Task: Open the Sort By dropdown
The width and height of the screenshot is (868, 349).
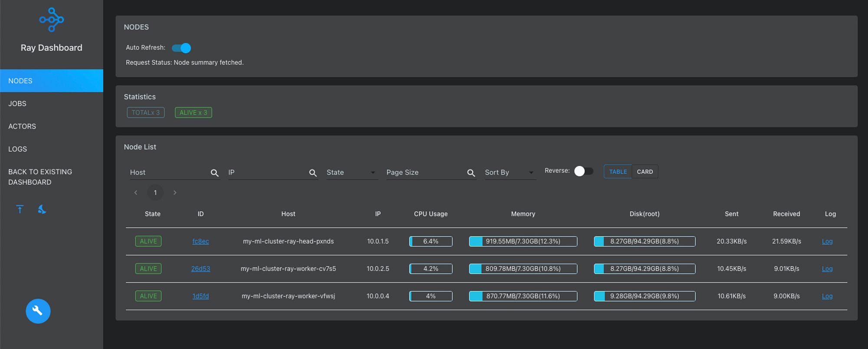Action: (510, 173)
